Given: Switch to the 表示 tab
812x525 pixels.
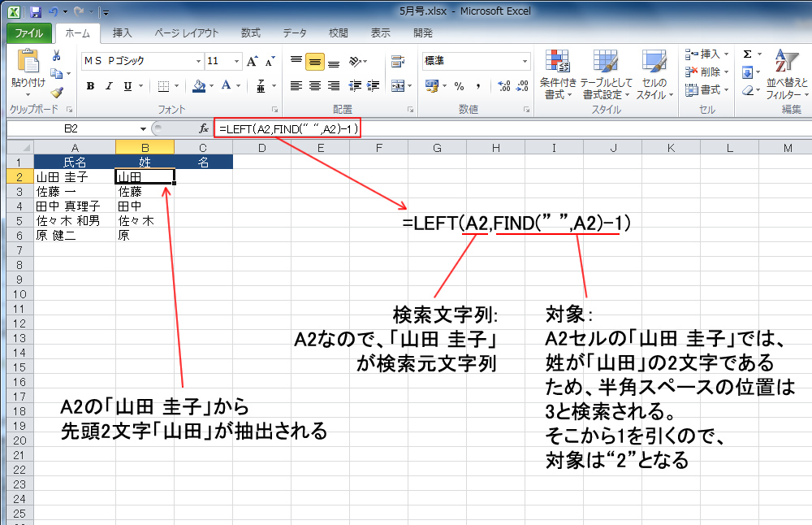Looking at the screenshot, I should pos(381,33).
